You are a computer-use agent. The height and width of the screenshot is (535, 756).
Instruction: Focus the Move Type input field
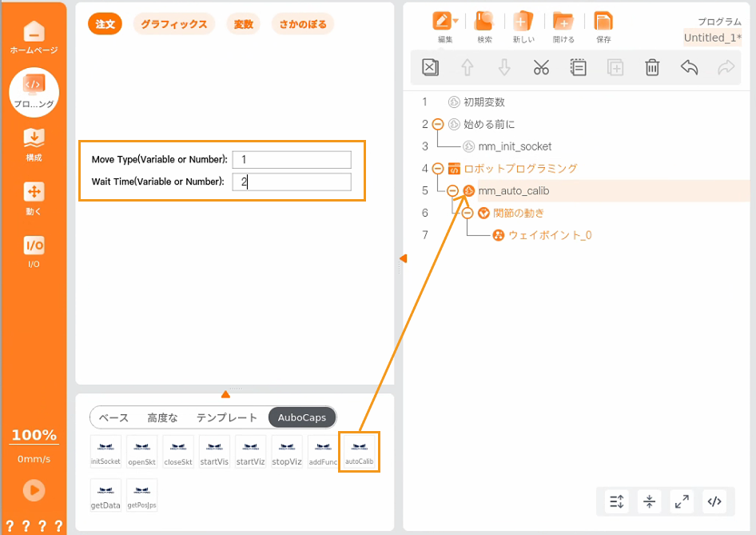point(292,160)
